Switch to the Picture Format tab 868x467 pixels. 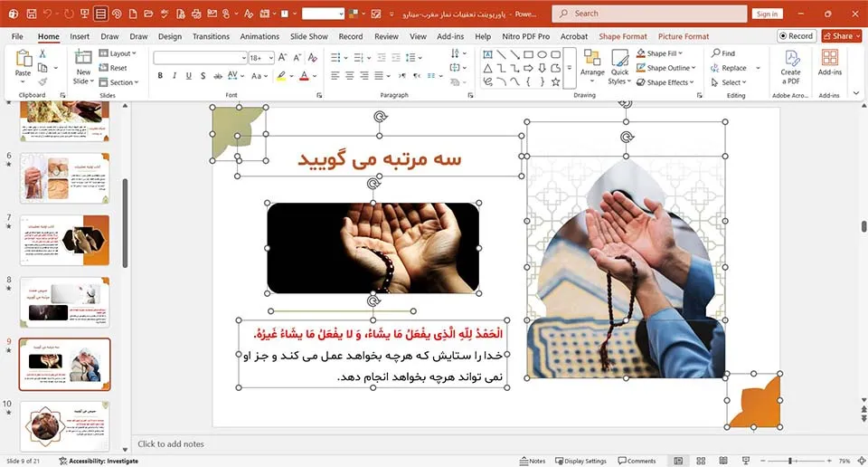(x=684, y=36)
